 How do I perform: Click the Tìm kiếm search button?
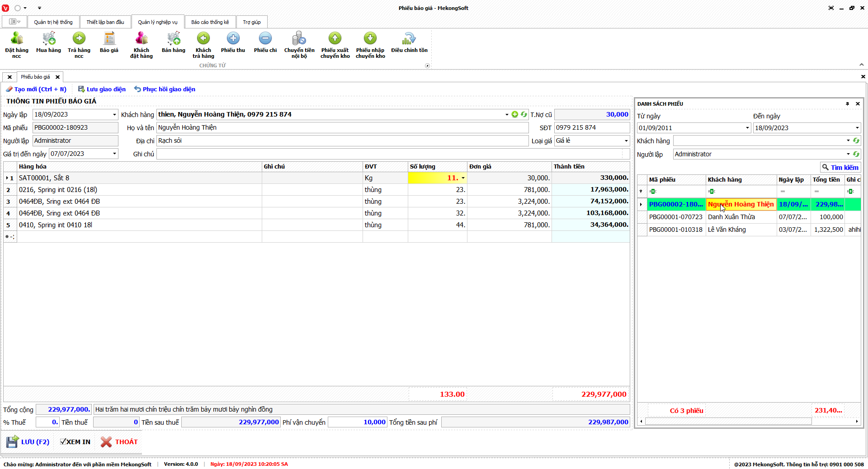[x=840, y=168]
